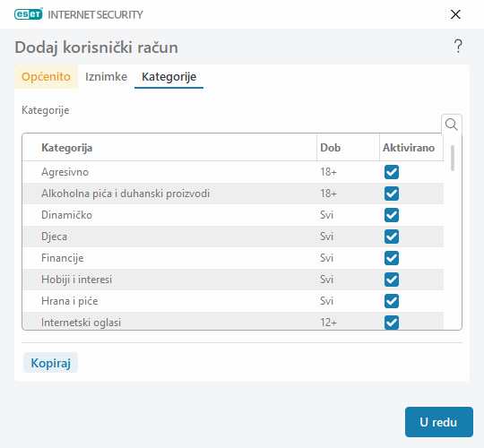484x448 pixels.
Task: Open help via the question mark icon
Action: click(458, 47)
